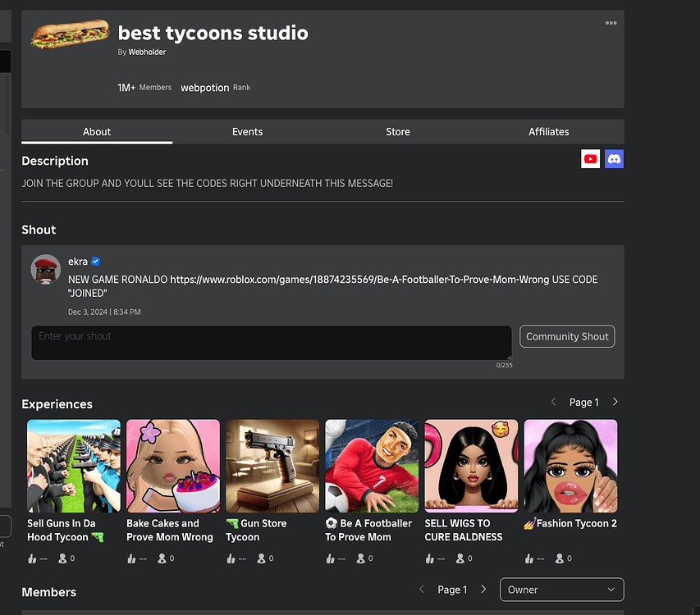Switch to the Affiliates tab
This screenshot has width=700, height=615.
pos(549,131)
